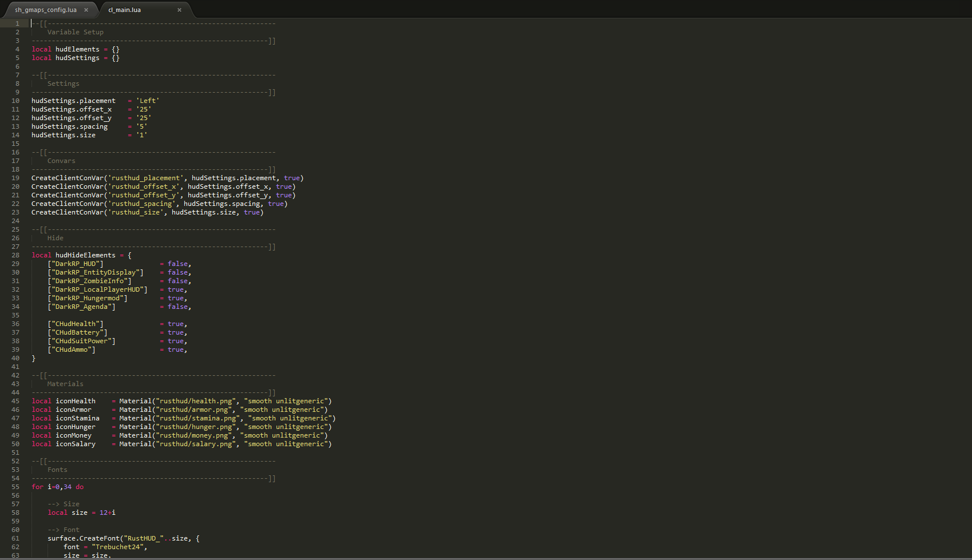Click line number 19 in the gutter
This screenshot has width=972, height=560.
(15, 178)
